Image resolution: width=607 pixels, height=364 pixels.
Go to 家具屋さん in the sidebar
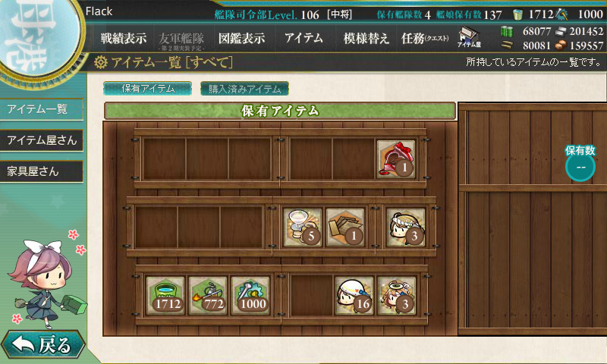coord(42,171)
